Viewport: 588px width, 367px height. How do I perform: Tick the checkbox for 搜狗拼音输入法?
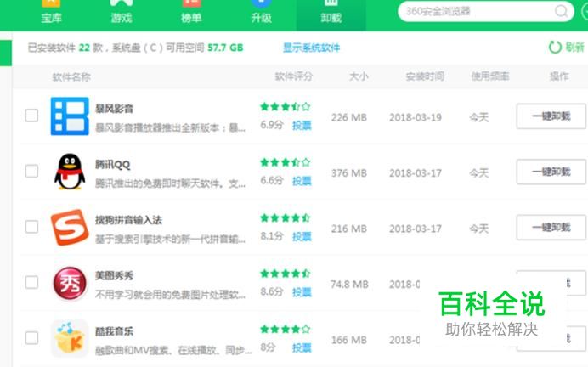(x=31, y=227)
